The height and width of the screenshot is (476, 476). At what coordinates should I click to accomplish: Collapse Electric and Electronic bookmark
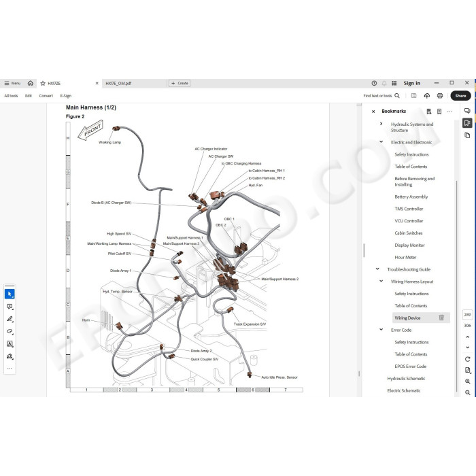[x=381, y=141]
